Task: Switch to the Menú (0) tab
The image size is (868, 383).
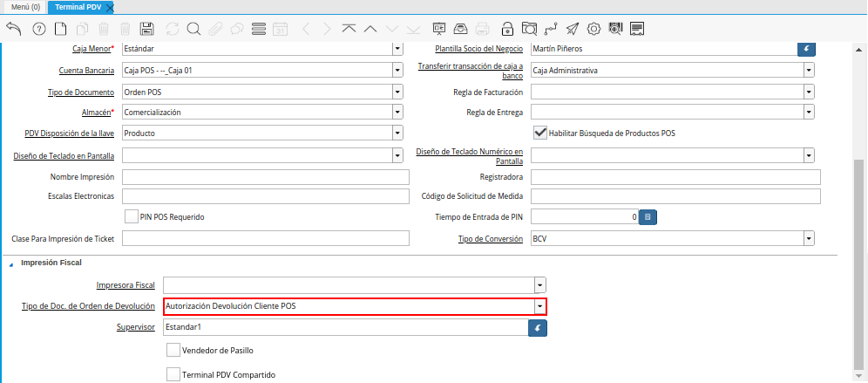Action: [x=24, y=7]
